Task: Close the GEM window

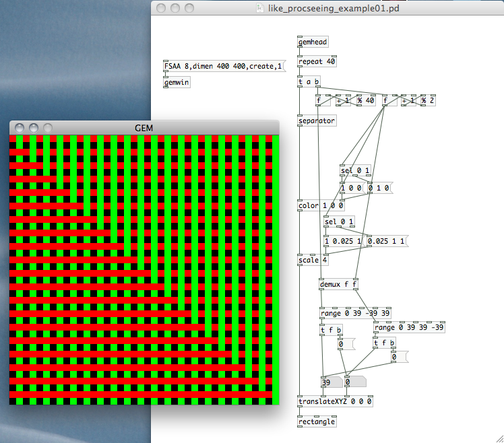Action: coord(20,128)
